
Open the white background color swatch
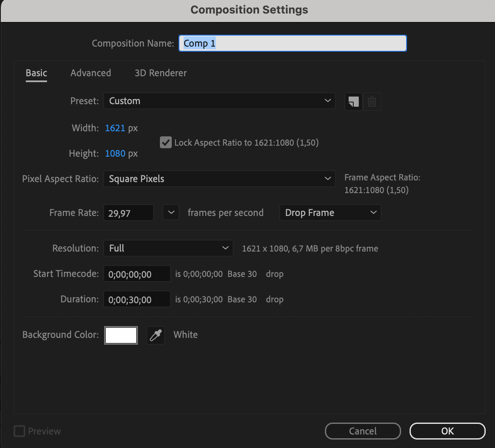(121, 335)
